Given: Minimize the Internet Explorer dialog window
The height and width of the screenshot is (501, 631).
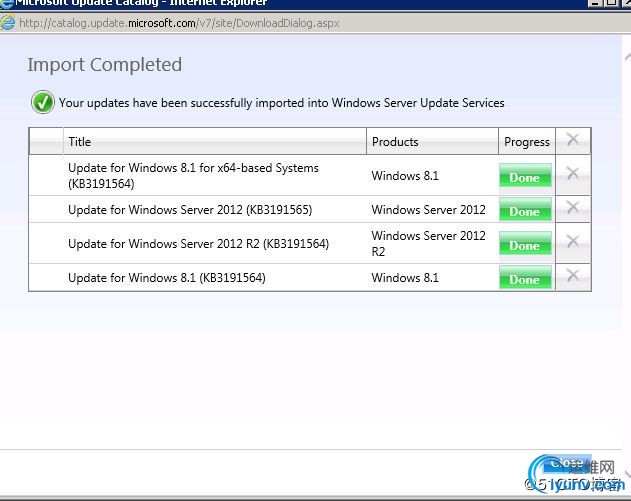Looking at the screenshot, I should pyautogui.click(x=594, y=3).
